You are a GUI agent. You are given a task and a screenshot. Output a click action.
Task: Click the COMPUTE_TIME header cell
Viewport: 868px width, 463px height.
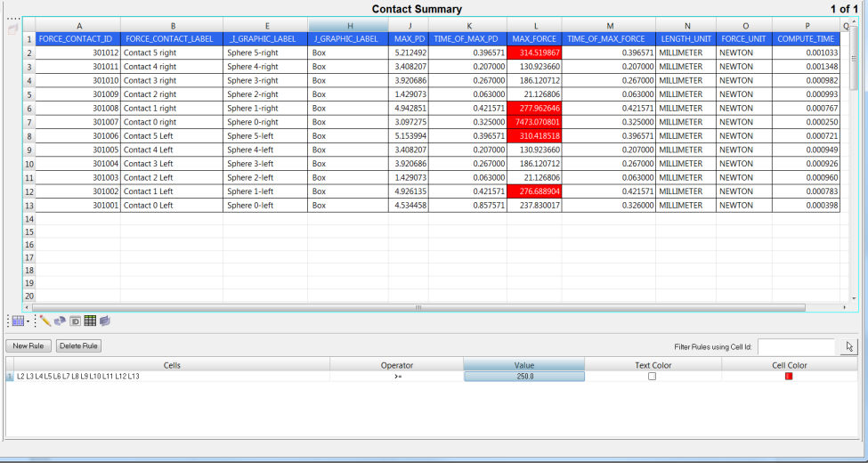[x=806, y=39]
